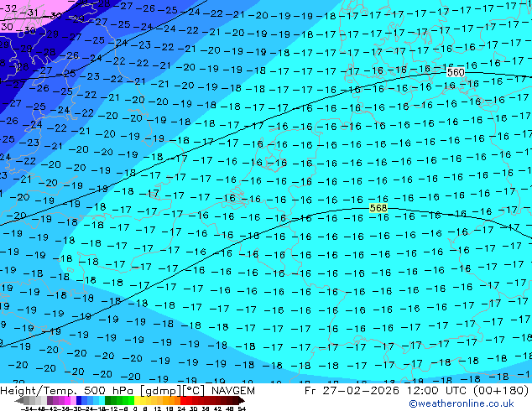Click the Height/Temp. 500 hPa map title
This screenshot has height=411, width=532.
tap(68, 391)
